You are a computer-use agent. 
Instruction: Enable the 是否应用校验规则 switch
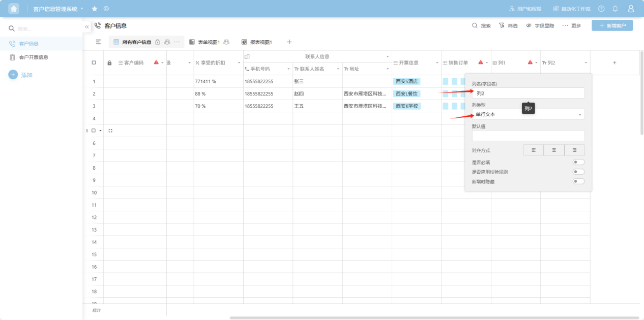578,172
